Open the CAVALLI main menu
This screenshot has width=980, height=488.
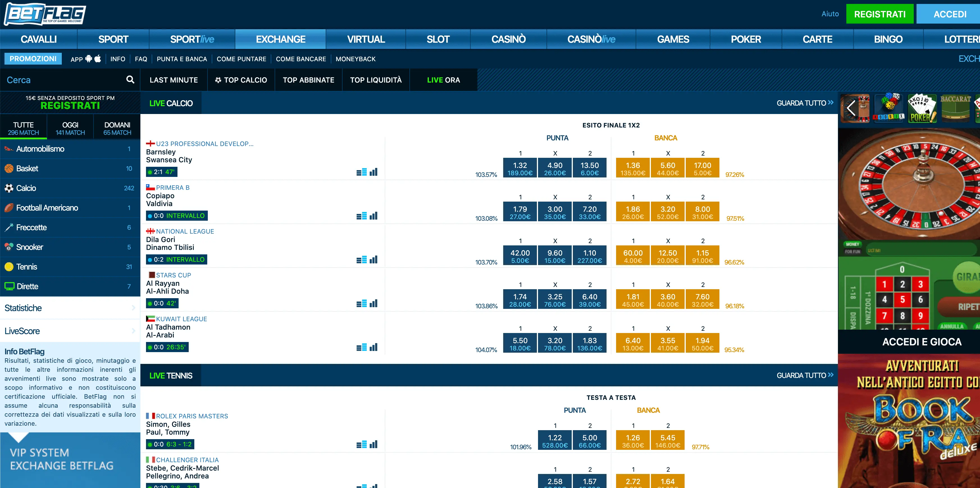(38, 39)
